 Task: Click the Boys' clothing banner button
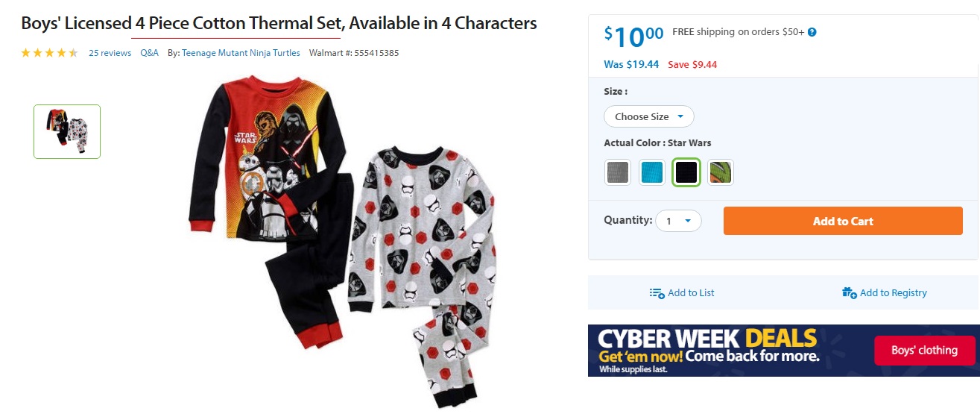(924, 351)
